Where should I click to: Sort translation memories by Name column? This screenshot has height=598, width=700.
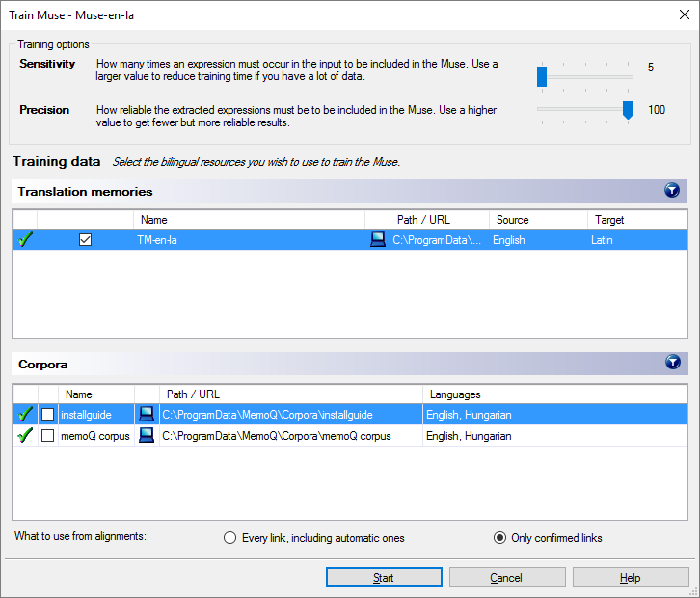(x=249, y=220)
